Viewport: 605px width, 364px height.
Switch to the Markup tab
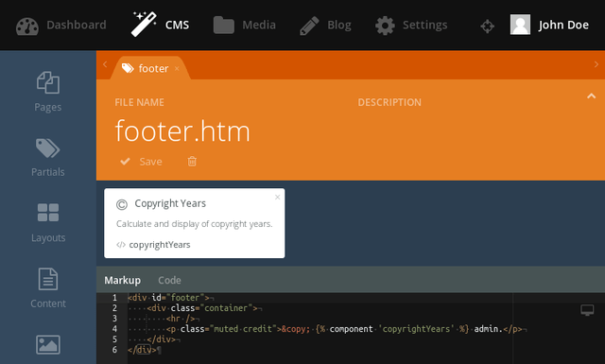[122, 280]
